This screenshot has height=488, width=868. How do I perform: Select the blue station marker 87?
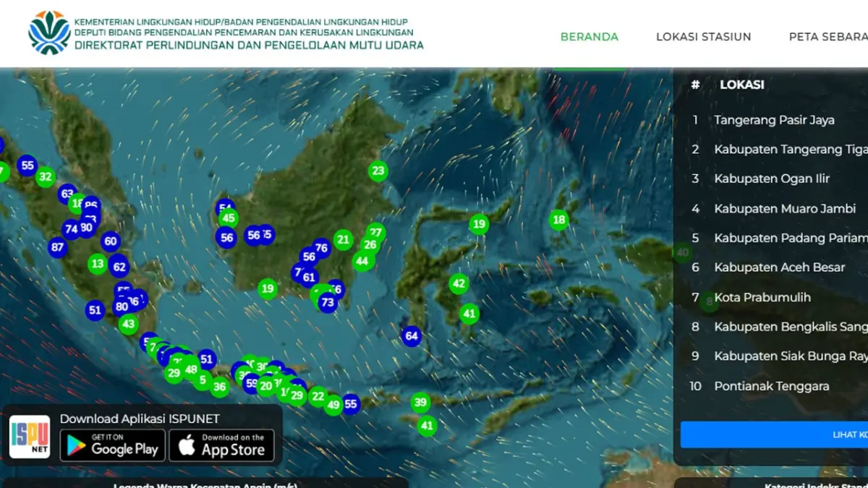click(57, 247)
